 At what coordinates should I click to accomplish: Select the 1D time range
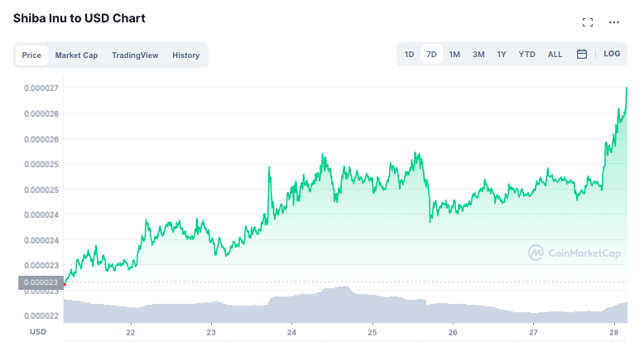[409, 55]
